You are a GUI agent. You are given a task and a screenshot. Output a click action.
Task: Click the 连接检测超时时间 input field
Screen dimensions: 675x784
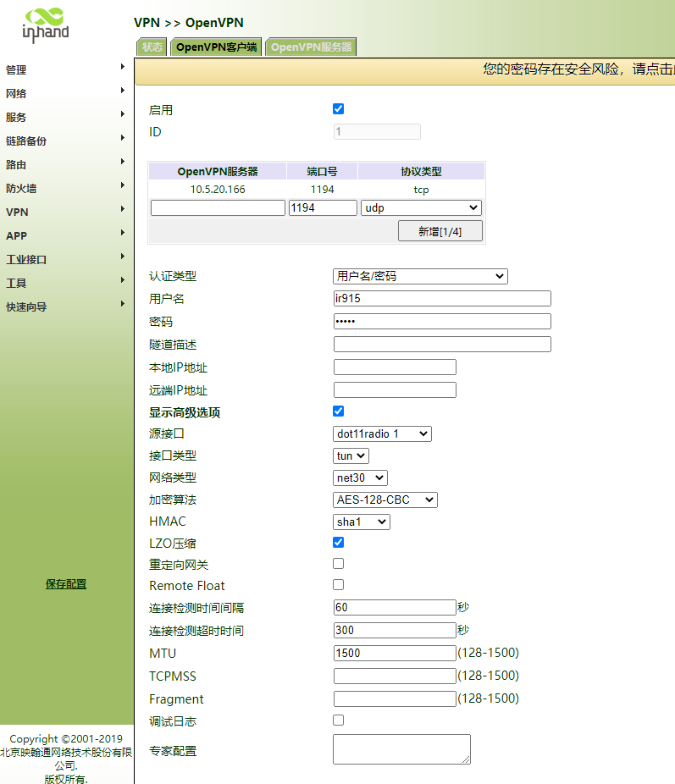coord(395,631)
